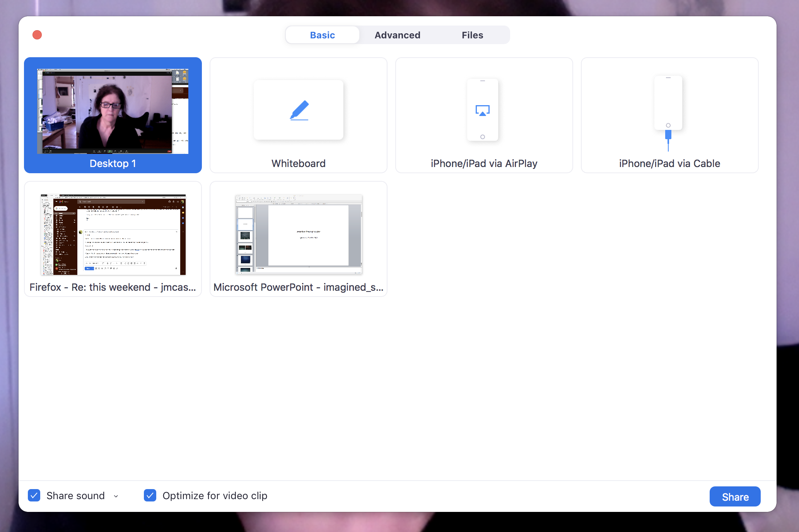Click the iPhone/iPad via Cable label
Screen dimensions: 799x532
pyautogui.click(x=670, y=164)
